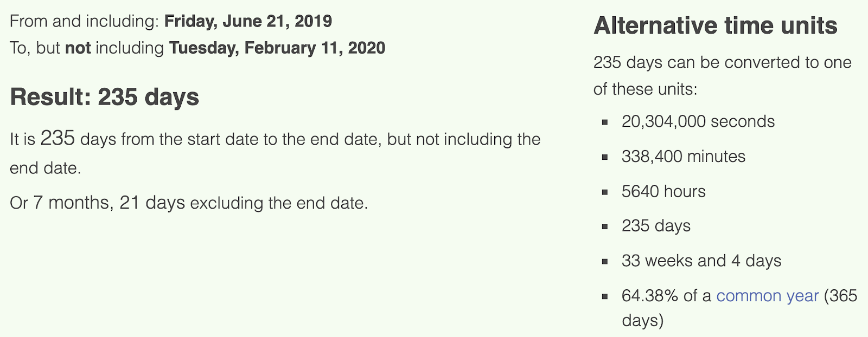Viewport: 868px width, 337px height.
Task: Open the common year link
Action: (767, 296)
